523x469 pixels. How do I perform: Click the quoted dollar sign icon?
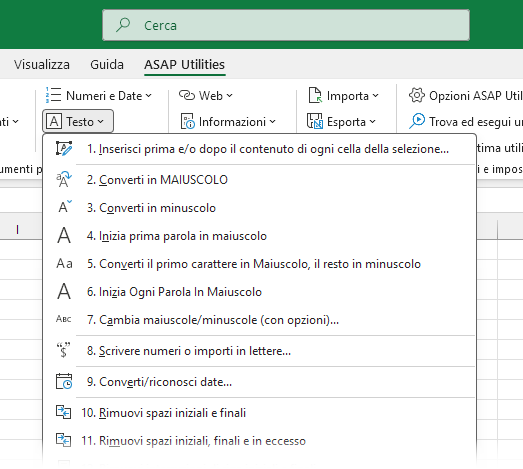click(x=63, y=350)
